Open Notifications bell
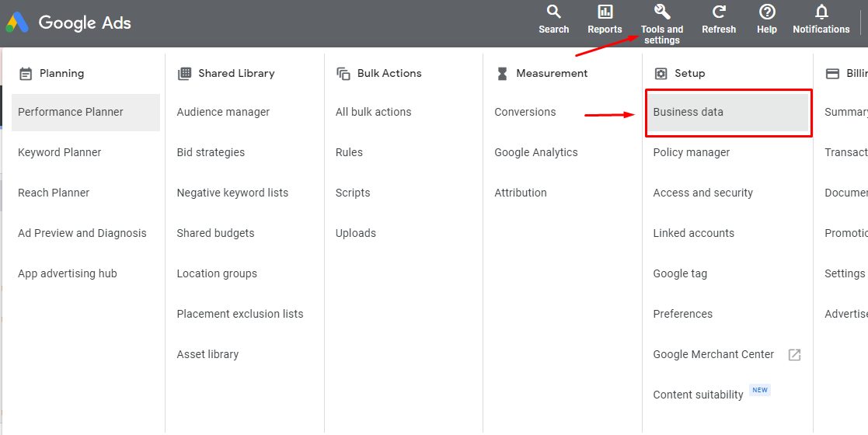 [x=821, y=19]
